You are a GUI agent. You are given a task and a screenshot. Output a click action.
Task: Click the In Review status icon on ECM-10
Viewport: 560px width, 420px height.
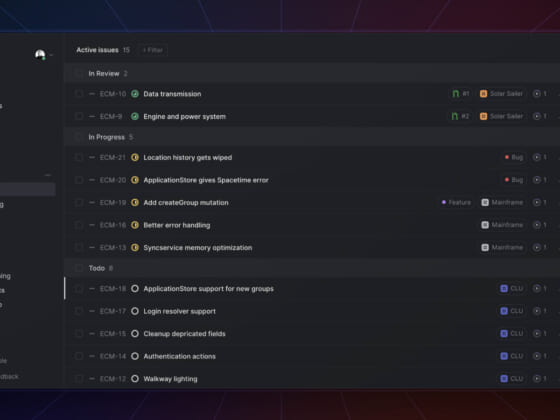[135, 94]
